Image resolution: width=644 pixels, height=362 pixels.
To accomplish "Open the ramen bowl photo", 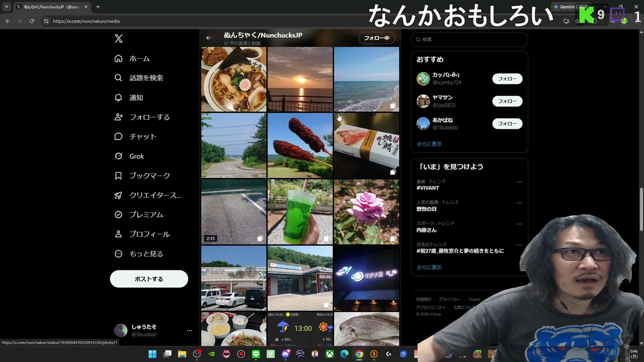I will pos(234,79).
